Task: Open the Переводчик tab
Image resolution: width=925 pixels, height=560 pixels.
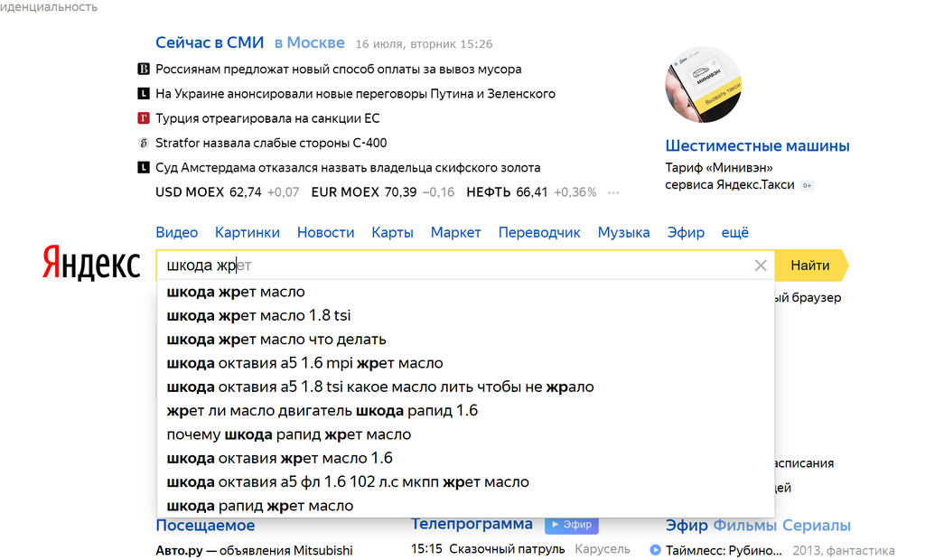Action: pyautogui.click(x=539, y=232)
